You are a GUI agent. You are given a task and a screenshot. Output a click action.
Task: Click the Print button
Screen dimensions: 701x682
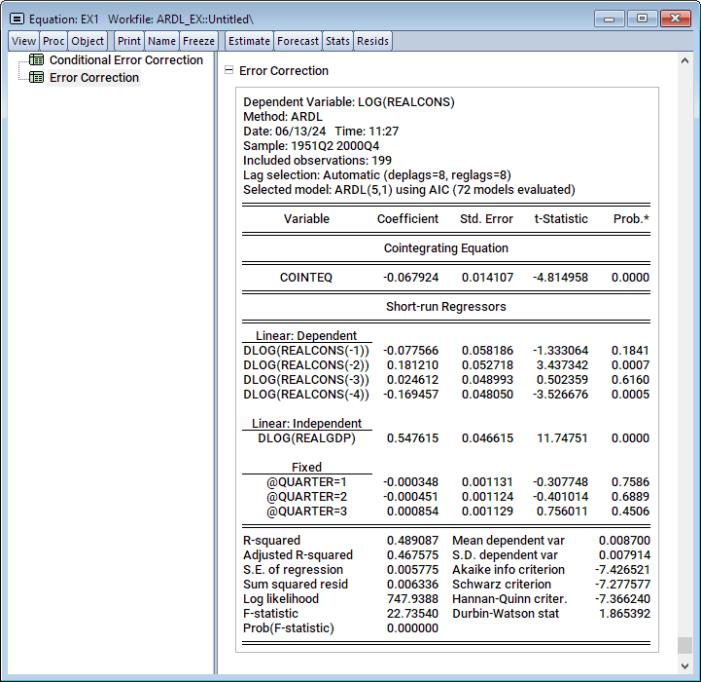pyautogui.click(x=129, y=41)
